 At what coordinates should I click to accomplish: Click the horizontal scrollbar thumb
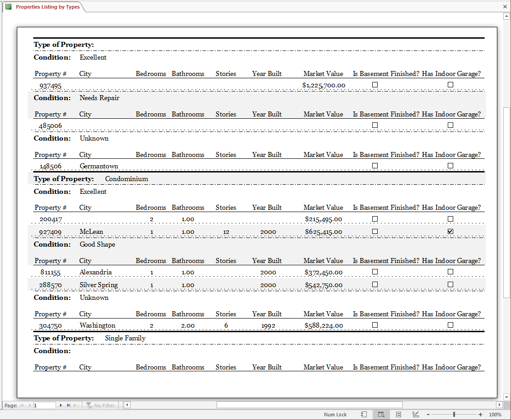309,405
